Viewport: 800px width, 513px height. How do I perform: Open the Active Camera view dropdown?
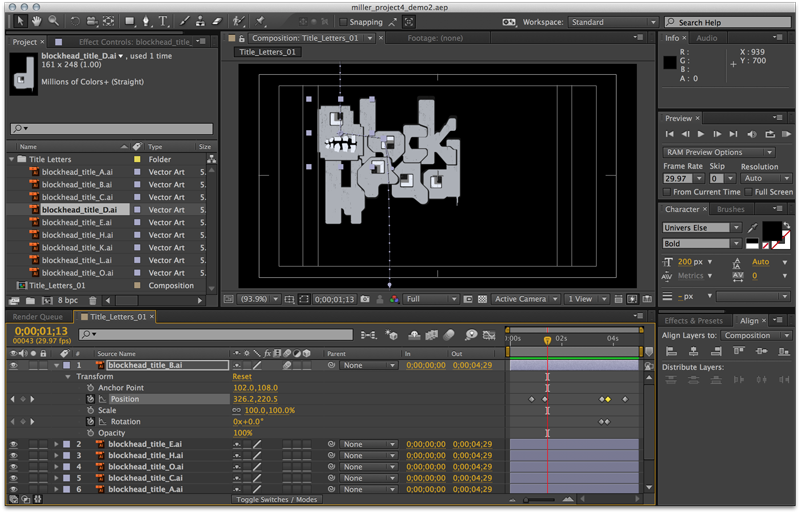(x=525, y=299)
